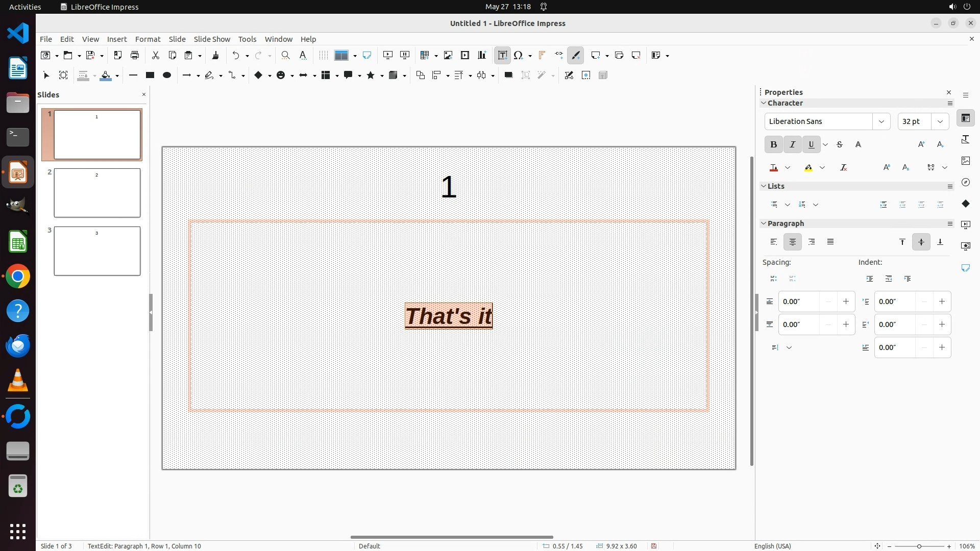Toggle Italic formatting in Properties sidebar
The width and height of the screenshot is (980, 551).
(x=792, y=145)
